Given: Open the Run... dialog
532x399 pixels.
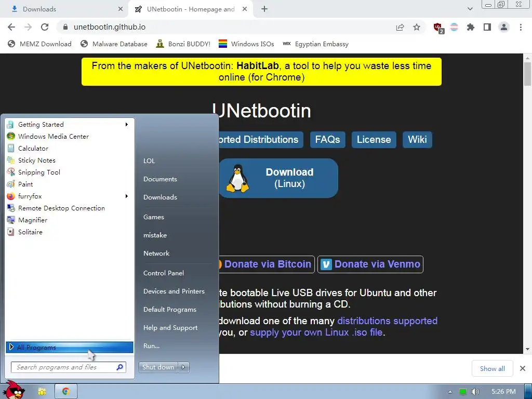Looking at the screenshot, I should (x=151, y=346).
